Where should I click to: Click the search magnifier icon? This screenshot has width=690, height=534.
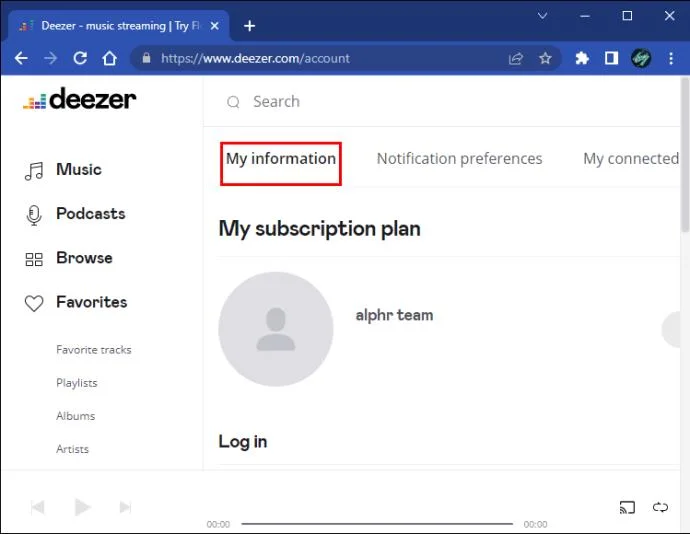click(x=233, y=102)
